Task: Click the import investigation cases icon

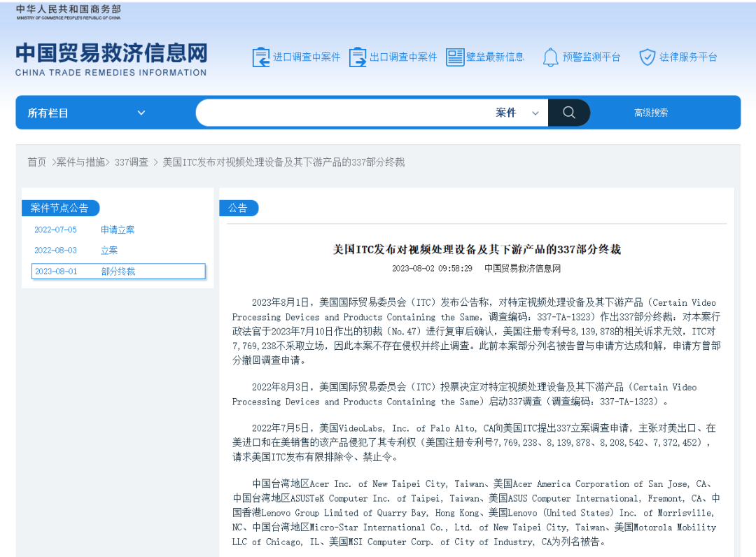Action: pos(261,57)
